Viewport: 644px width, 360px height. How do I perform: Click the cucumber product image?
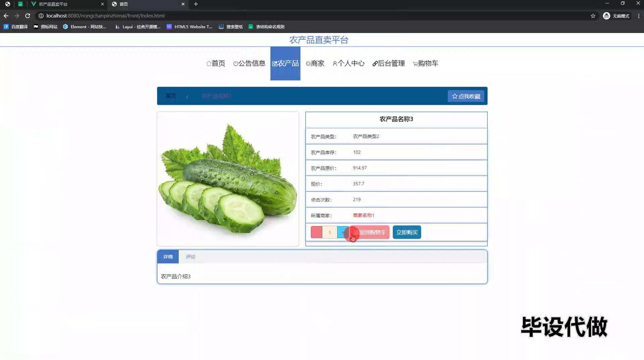pyautogui.click(x=228, y=179)
